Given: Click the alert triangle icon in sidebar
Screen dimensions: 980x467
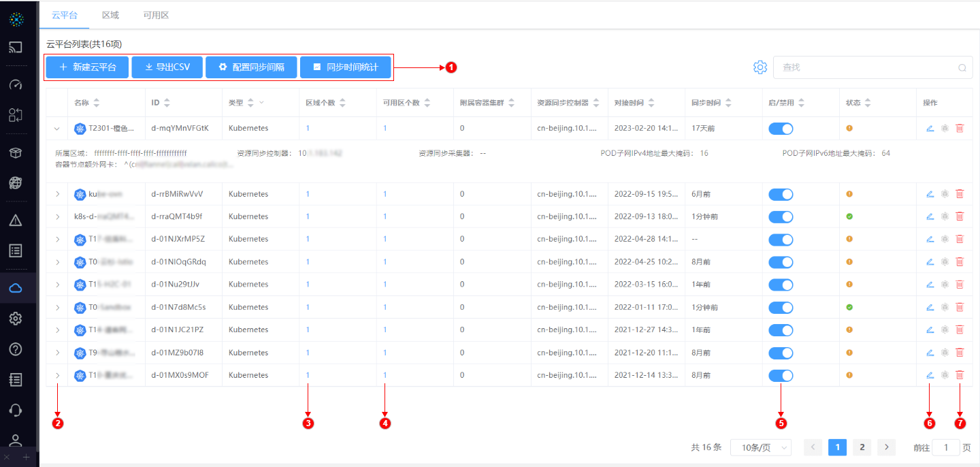Looking at the screenshot, I should [x=16, y=220].
